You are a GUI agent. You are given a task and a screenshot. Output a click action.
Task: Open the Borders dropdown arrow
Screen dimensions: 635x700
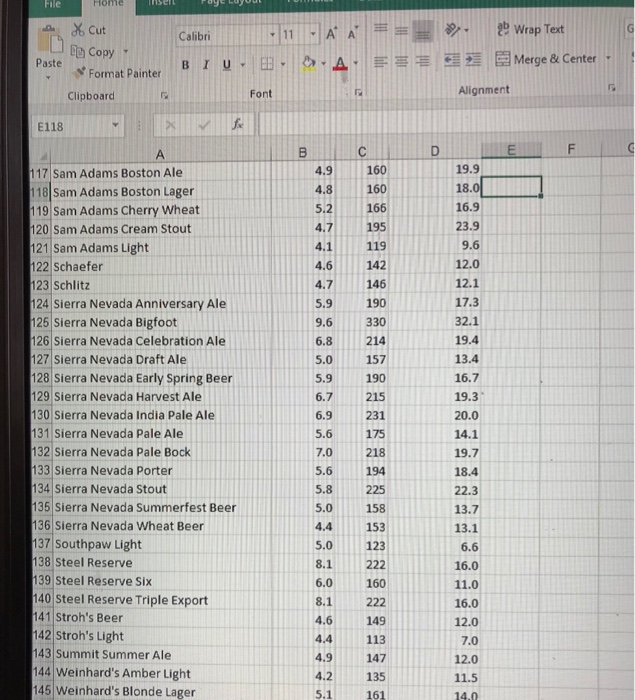pos(283,64)
